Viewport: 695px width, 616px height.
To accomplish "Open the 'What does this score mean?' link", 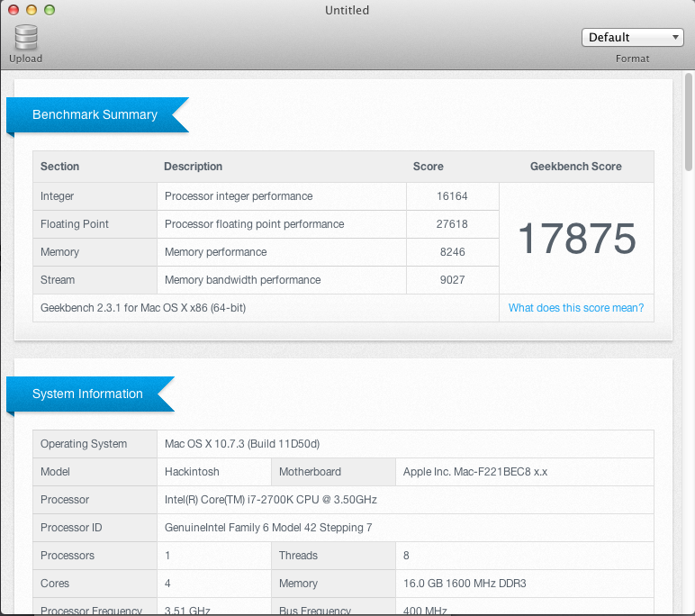I will pos(576,308).
